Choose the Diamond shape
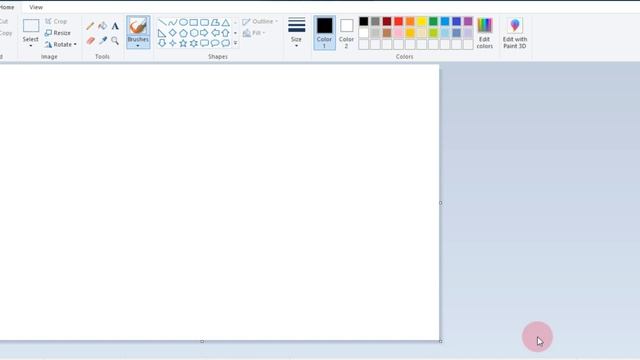The width and height of the screenshot is (640, 360). (173, 33)
